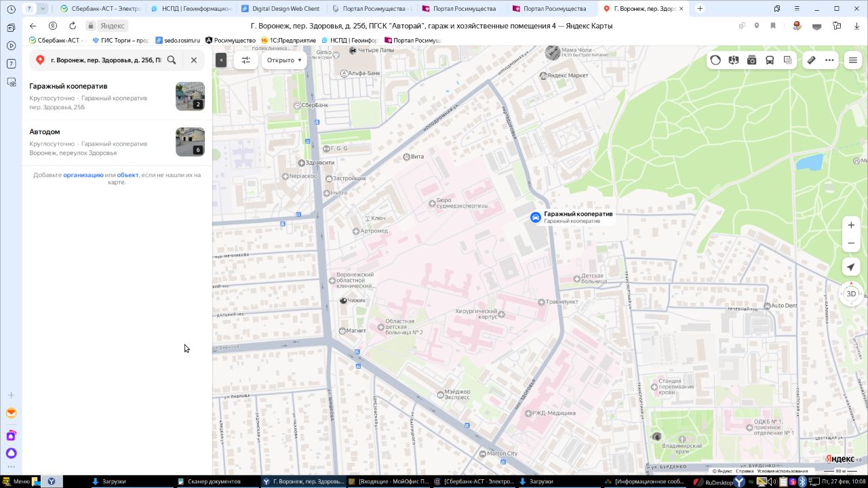Open the "Входящие - МойОфис" taskbar window
This screenshot has width=868, height=488.
point(389,481)
